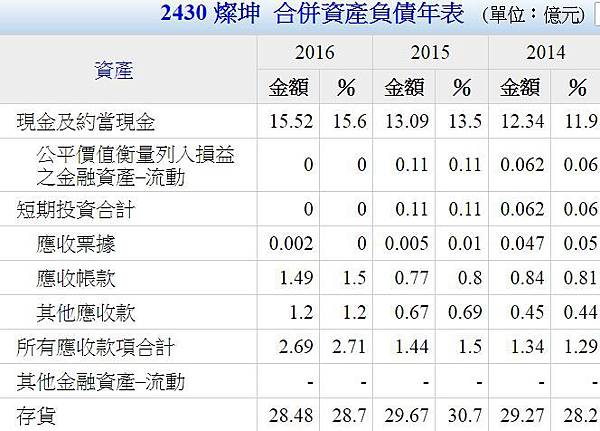Image resolution: width=600 pixels, height=431 pixels.
Task: Click 2015 其他應收款 percentage 0.69
Action: (465, 312)
